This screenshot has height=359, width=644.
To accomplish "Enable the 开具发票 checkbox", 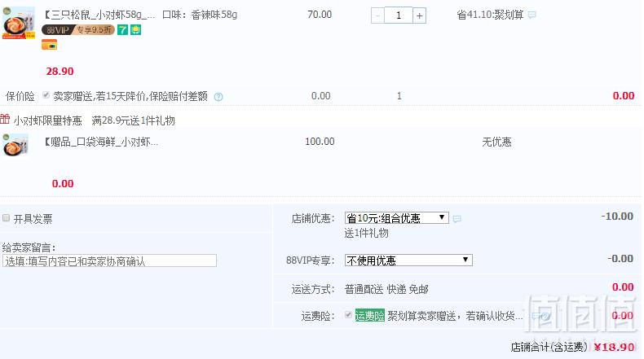I will pyautogui.click(x=7, y=218).
